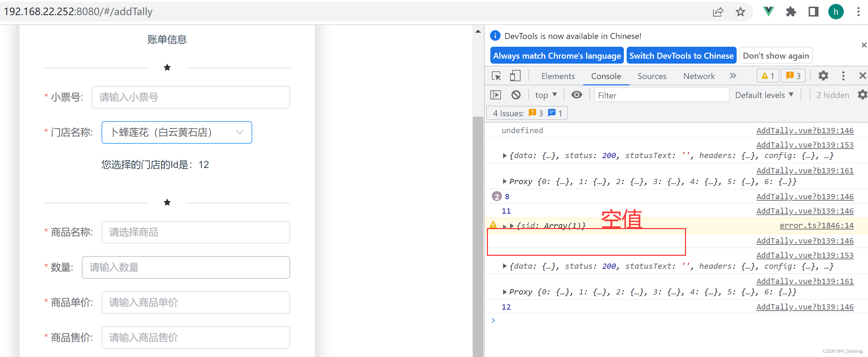Click the share page icon in address bar
This screenshot has width=868, height=357.
pos(718,12)
